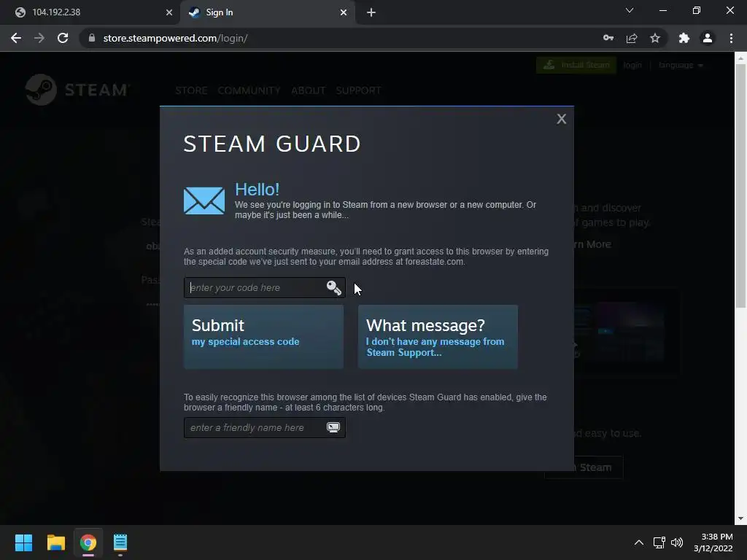The height and width of the screenshot is (560, 747).
Task: Click the key icon in code field
Action: click(333, 287)
